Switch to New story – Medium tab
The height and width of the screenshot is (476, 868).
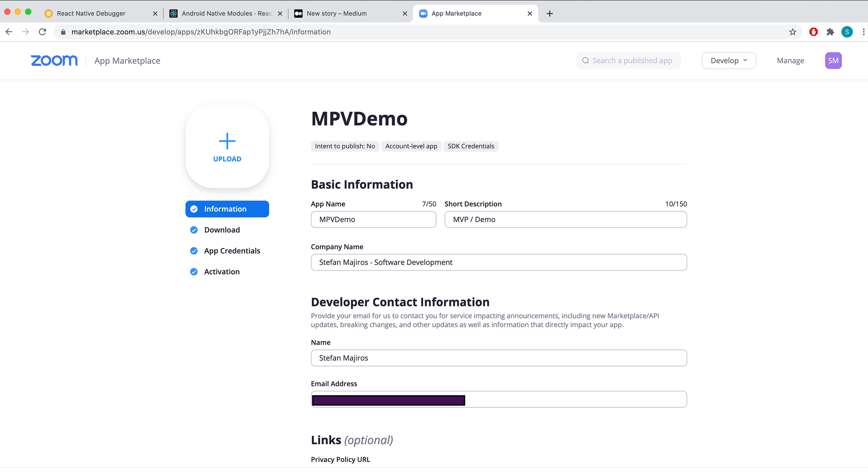pos(336,13)
